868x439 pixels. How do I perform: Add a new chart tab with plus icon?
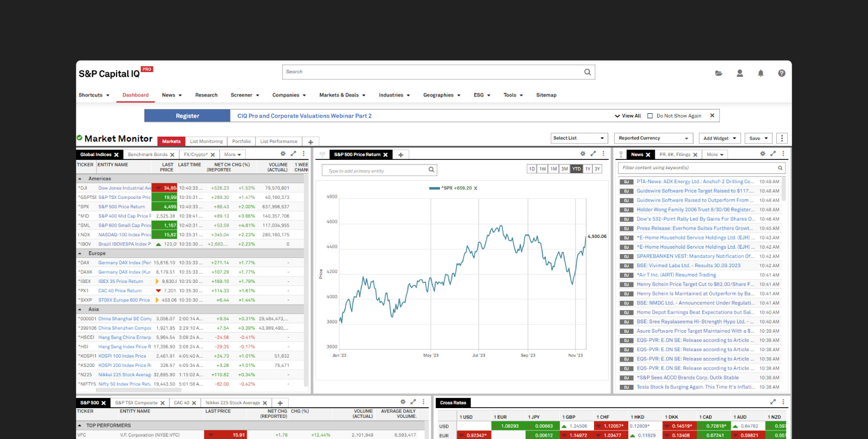(401, 155)
